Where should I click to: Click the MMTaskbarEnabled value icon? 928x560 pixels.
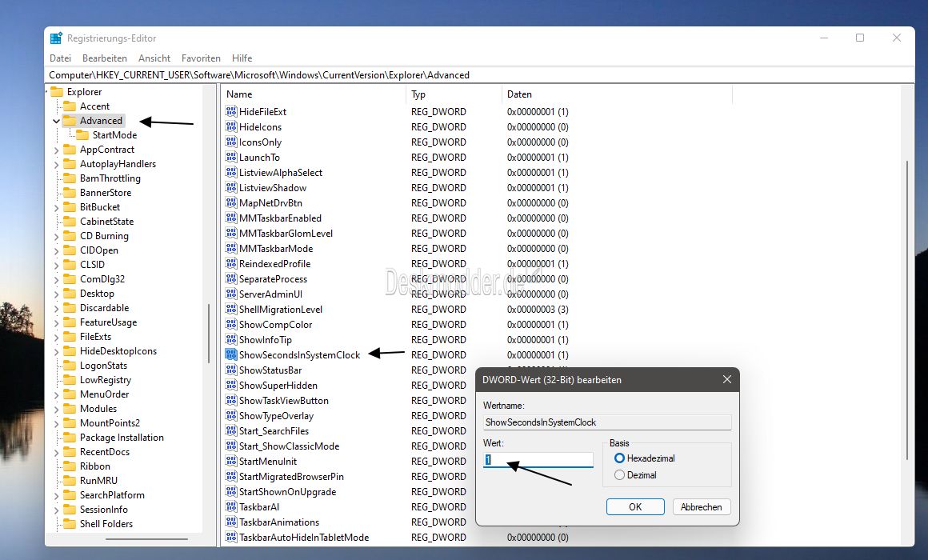pyautogui.click(x=231, y=218)
